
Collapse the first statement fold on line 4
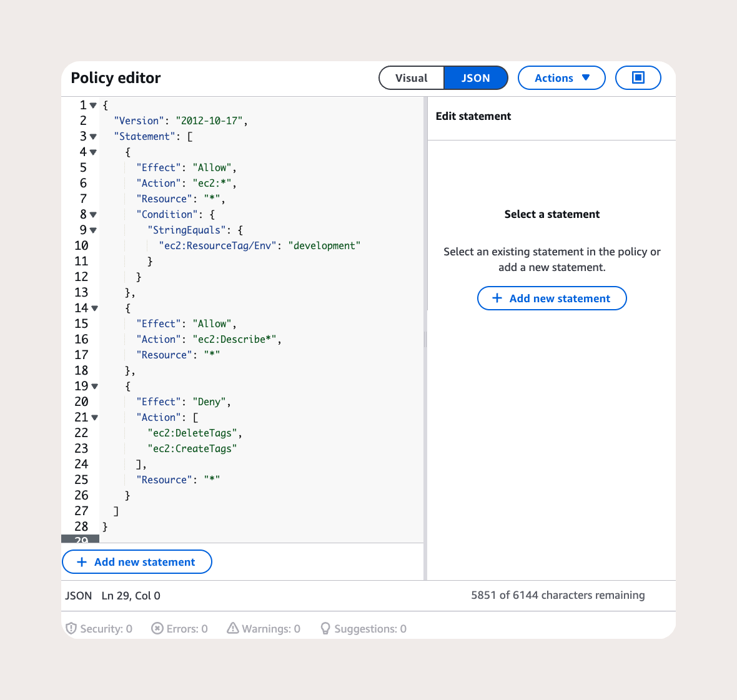(x=93, y=152)
